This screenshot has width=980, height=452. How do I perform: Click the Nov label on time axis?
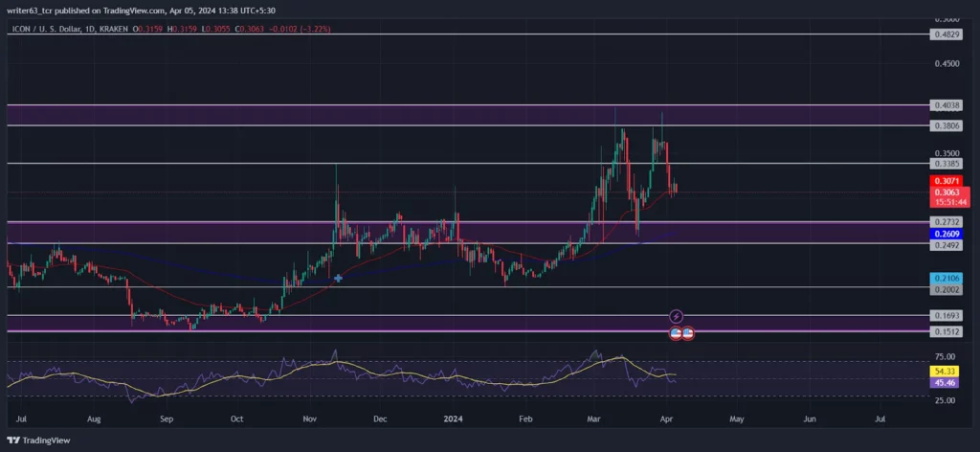click(310, 417)
